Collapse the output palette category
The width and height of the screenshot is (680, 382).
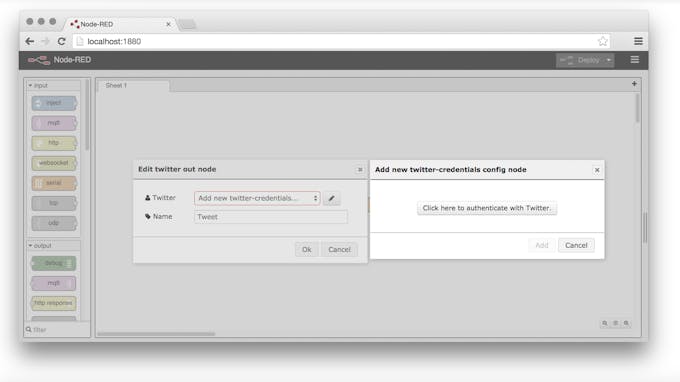53,245
